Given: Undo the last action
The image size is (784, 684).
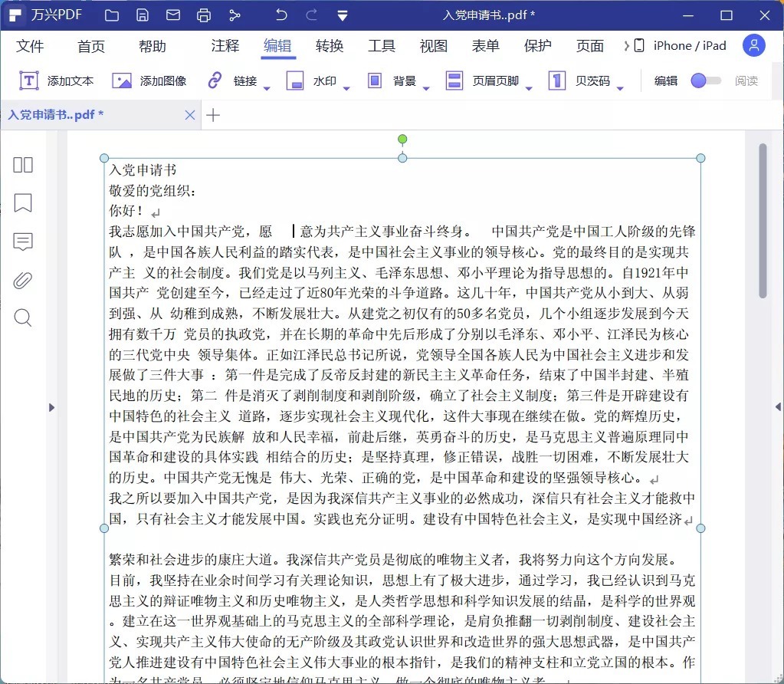Looking at the screenshot, I should (x=281, y=15).
